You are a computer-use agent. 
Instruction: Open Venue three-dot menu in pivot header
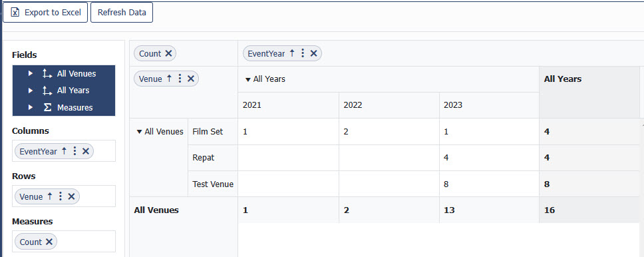(x=180, y=79)
